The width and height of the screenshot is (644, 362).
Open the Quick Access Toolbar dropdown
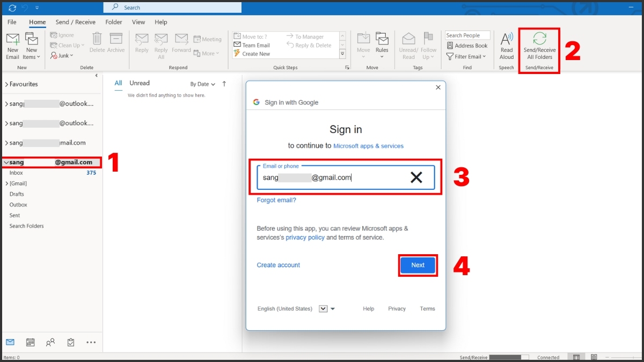37,8
